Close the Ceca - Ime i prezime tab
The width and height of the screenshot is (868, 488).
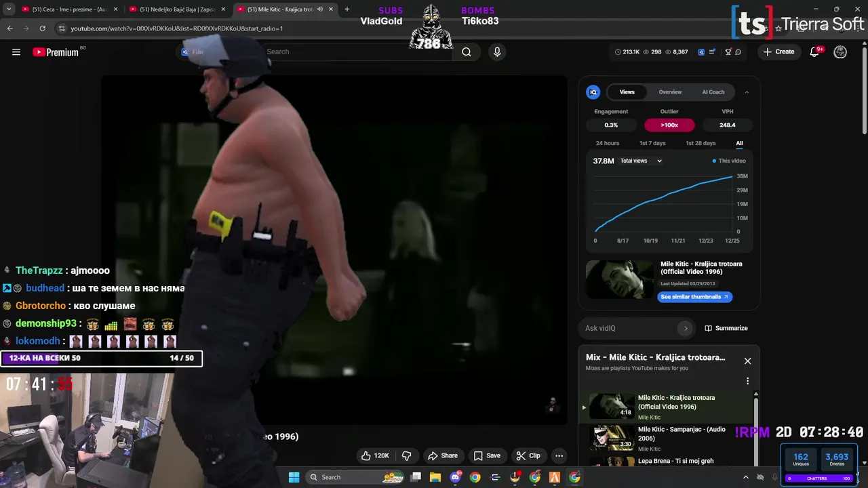tap(115, 9)
